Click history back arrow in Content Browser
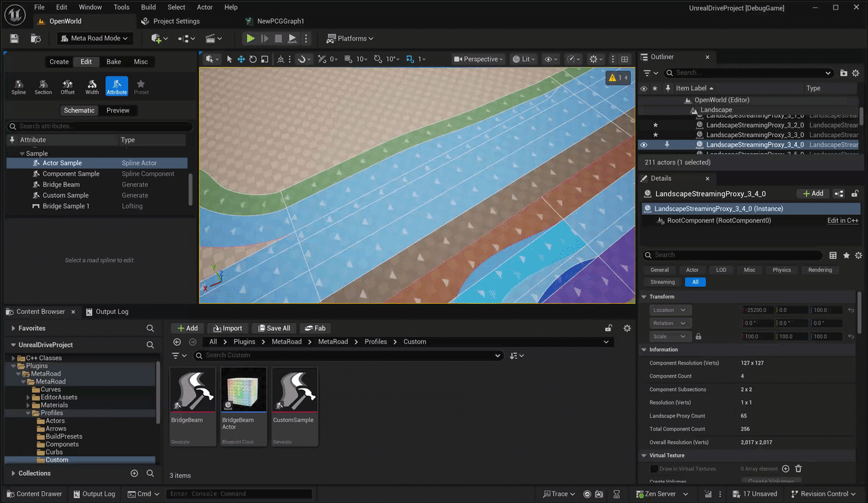Viewport: 868px width, 503px height. 178,342
